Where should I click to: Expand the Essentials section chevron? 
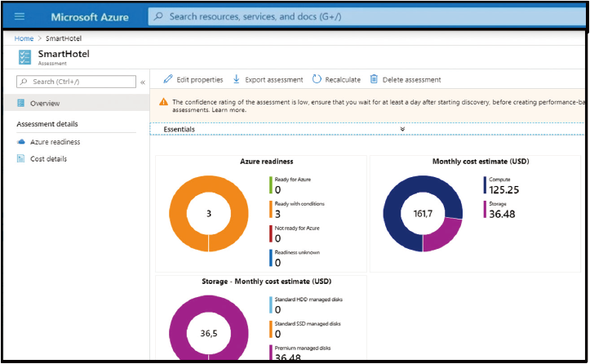pyautogui.click(x=402, y=129)
